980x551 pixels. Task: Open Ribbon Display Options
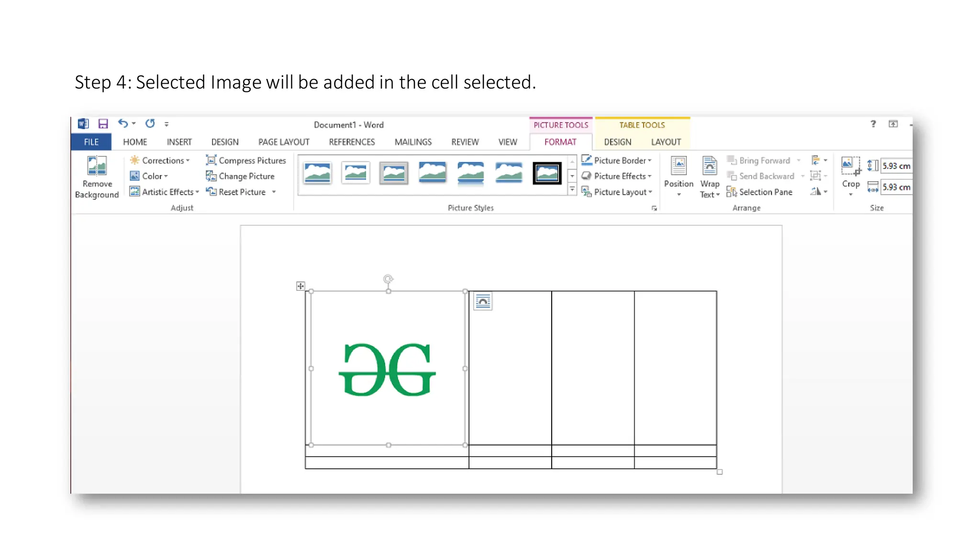coord(893,124)
